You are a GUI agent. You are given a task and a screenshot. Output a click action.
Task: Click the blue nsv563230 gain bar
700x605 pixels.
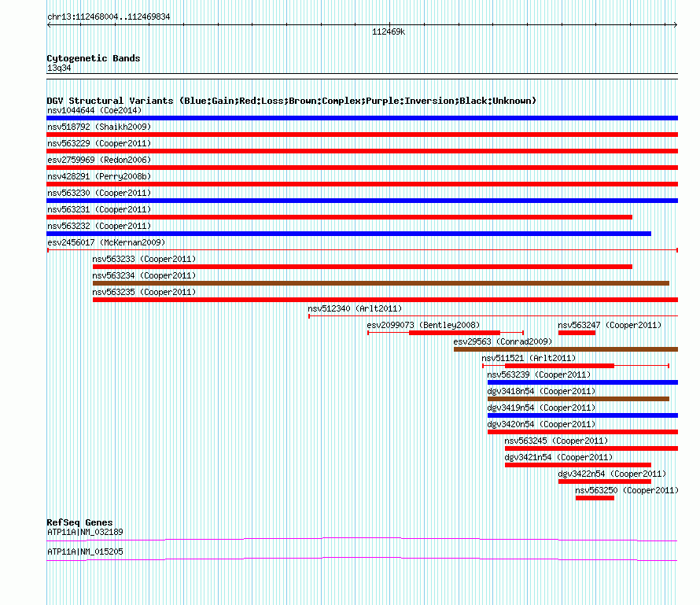click(362, 201)
